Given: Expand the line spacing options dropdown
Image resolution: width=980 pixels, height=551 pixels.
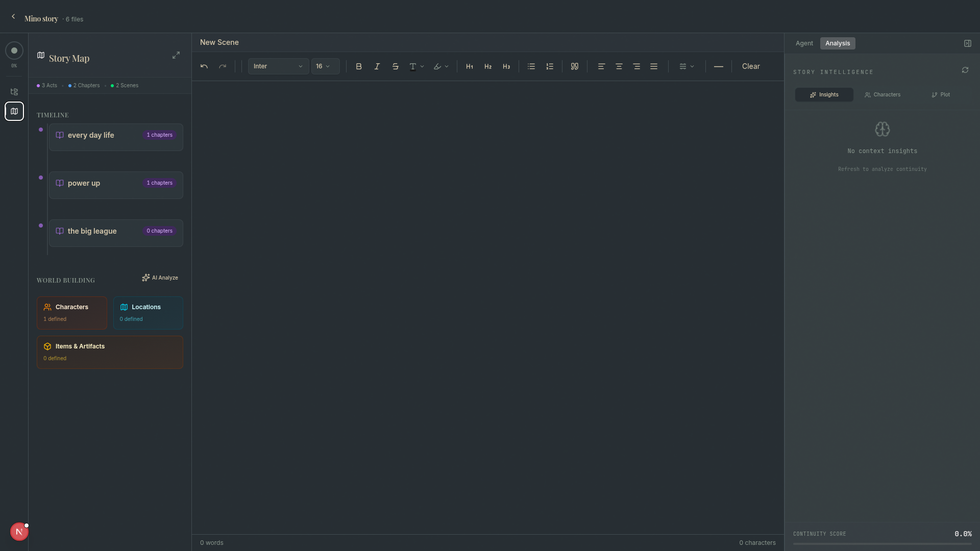Looking at the screenshot, I should pos(686,66).
